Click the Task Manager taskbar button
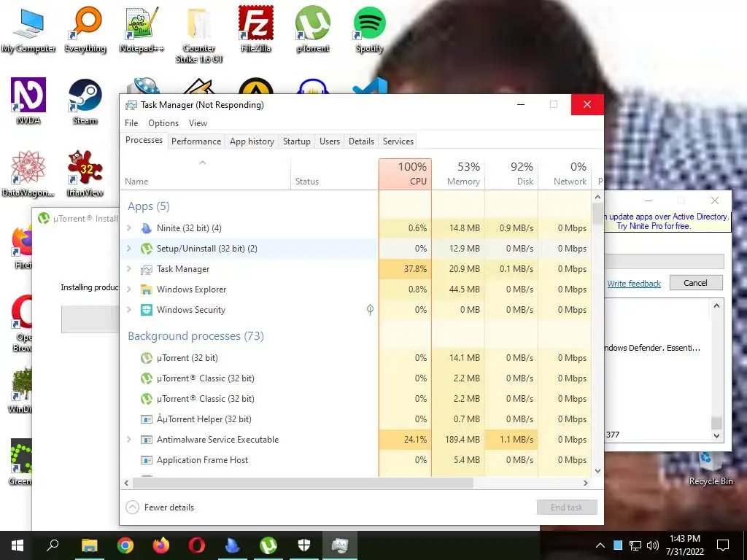747x560 pixels. pyautogui.click(x=340, y=545)
